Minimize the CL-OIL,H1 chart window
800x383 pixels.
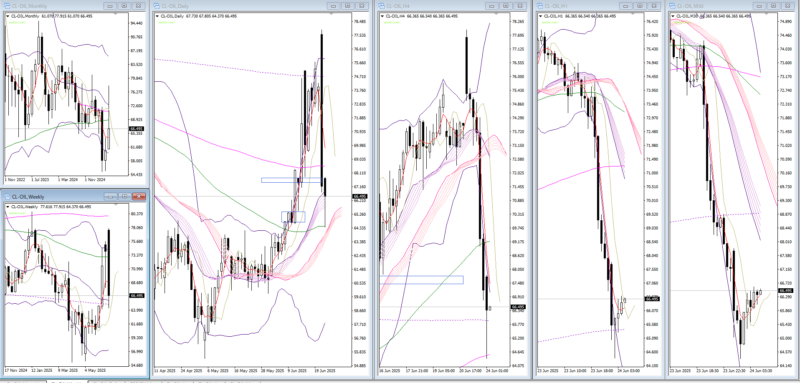pos(626,6)
